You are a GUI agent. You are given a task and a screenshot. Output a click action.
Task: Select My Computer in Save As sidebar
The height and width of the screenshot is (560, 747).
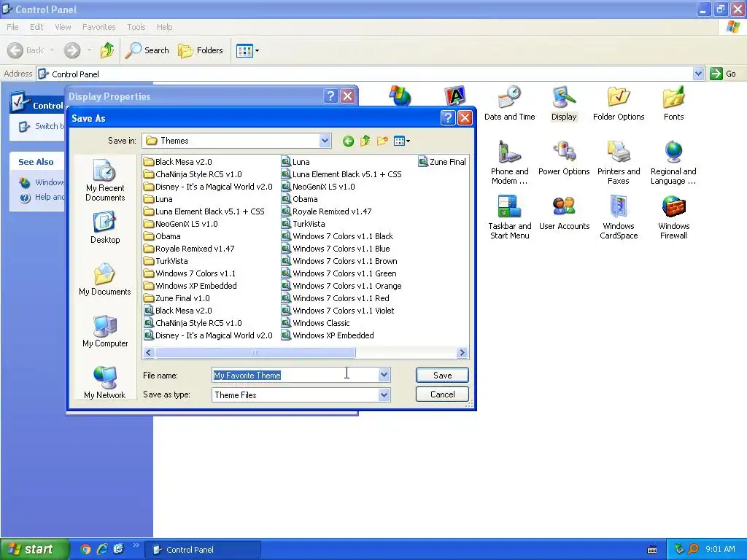(105, 332)
